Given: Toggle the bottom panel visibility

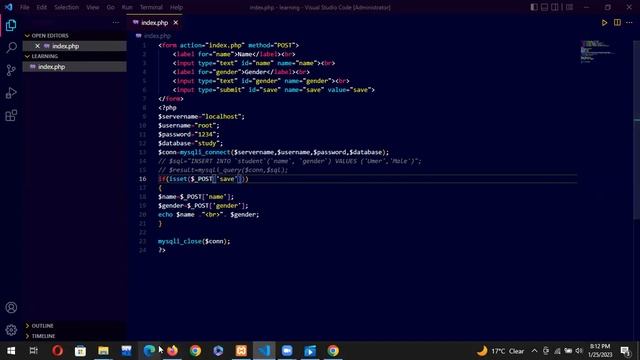Looking at the screenshot, I should coord(544,7).
